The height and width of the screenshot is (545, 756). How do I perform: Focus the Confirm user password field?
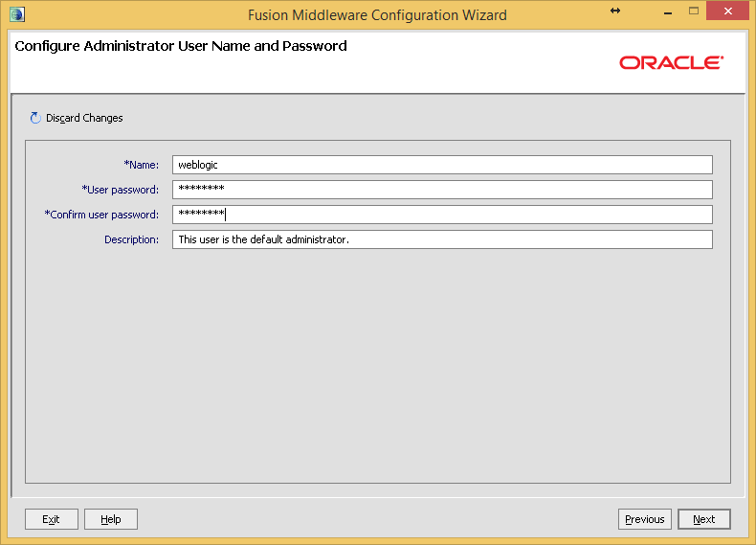coord(442,215)
